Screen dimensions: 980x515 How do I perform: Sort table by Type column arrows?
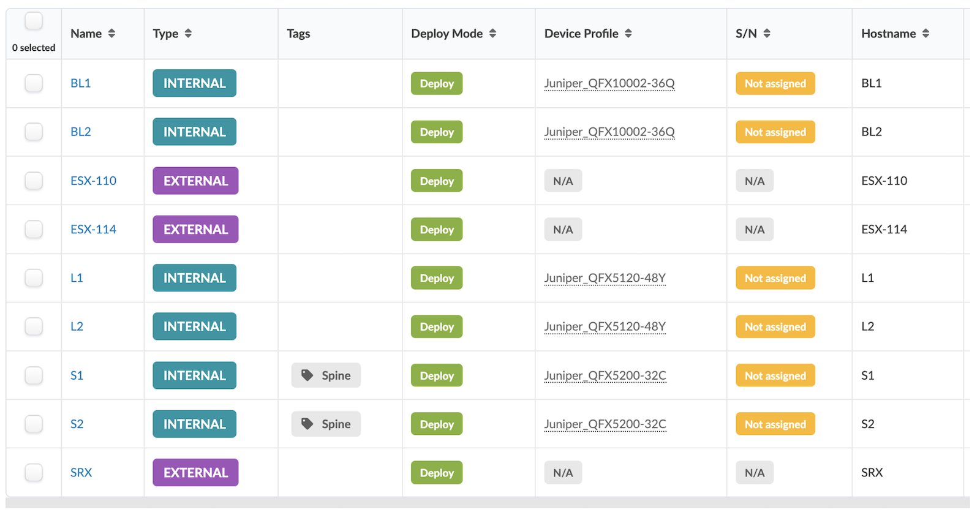(188, 34)
